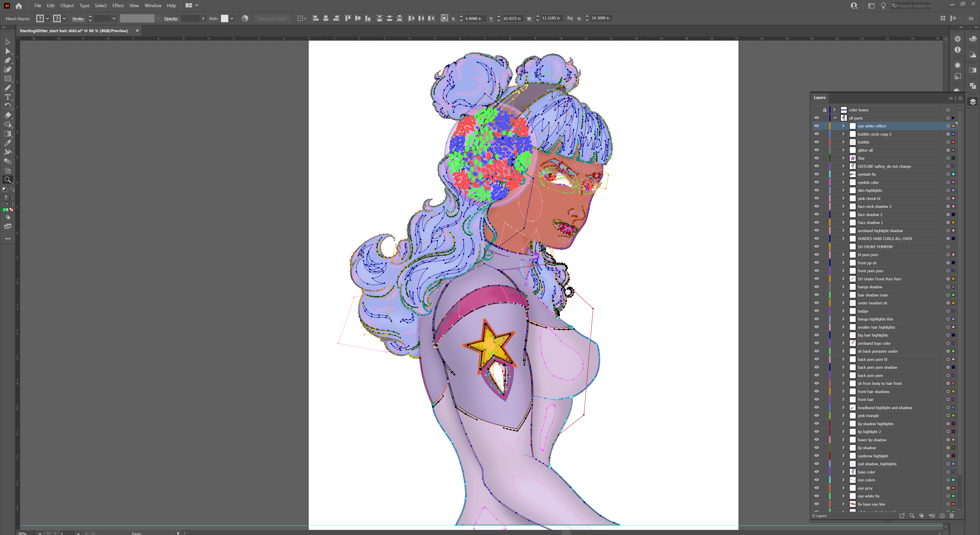Select the Type tool

tap(8, 97)
